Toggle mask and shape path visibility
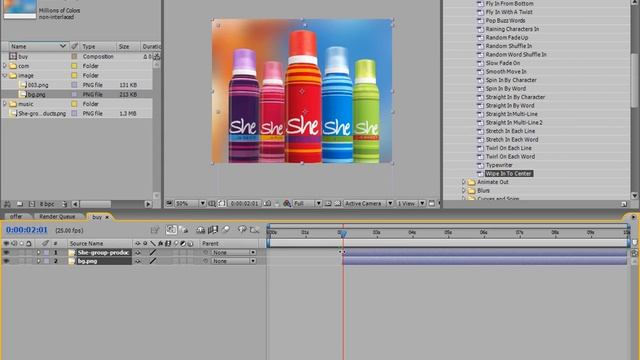The height and width of the screenshot is (360, 640). 222,203
